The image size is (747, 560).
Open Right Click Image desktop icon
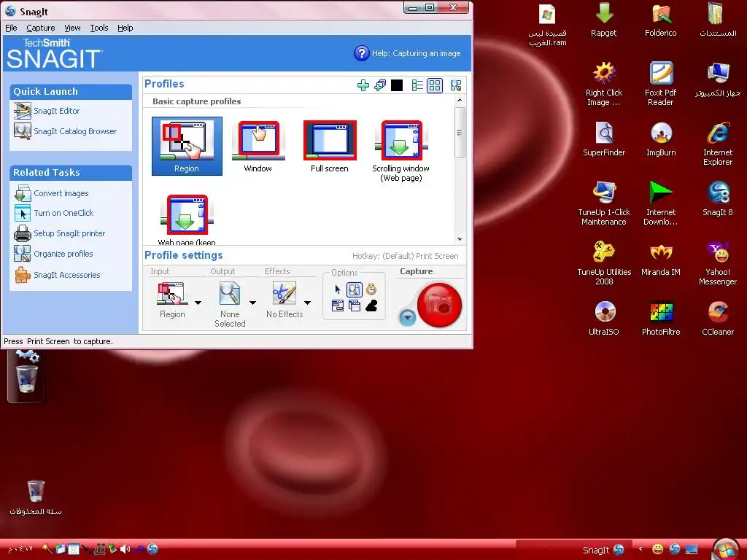[x=603, y=84]
